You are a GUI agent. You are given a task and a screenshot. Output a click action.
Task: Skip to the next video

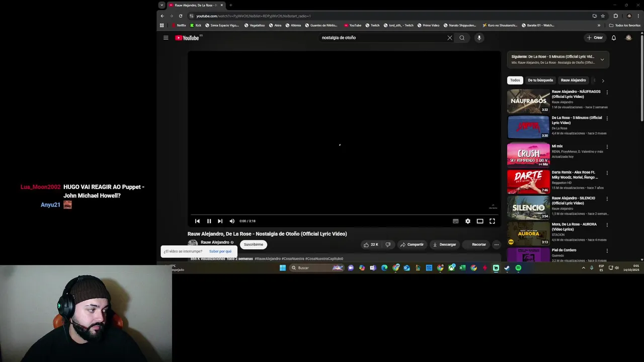point(220,221)
